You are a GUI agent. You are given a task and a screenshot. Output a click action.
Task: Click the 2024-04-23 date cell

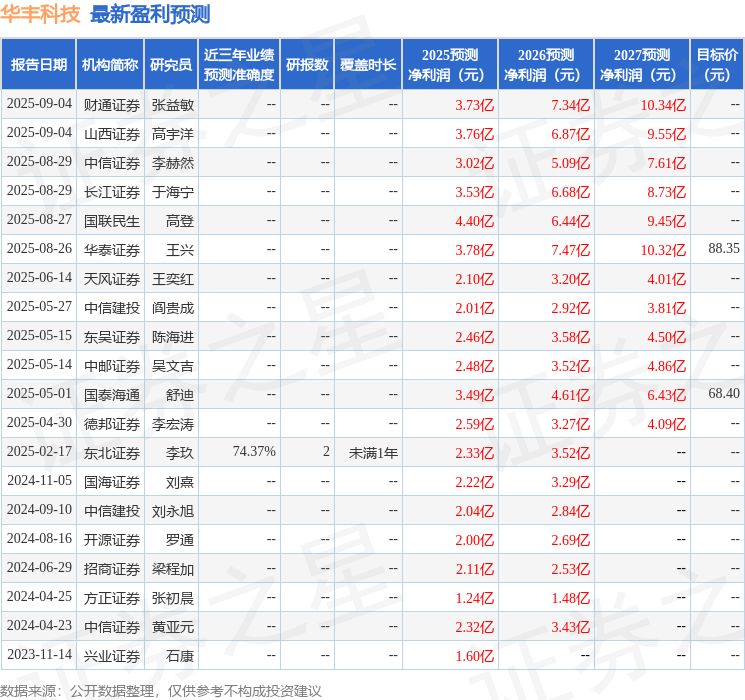[39, 625]
